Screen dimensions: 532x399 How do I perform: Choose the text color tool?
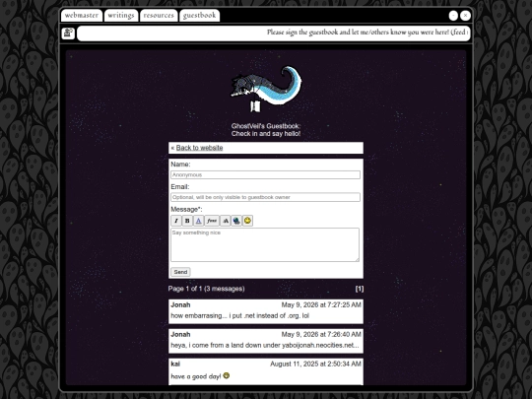[x=198, y=221]
